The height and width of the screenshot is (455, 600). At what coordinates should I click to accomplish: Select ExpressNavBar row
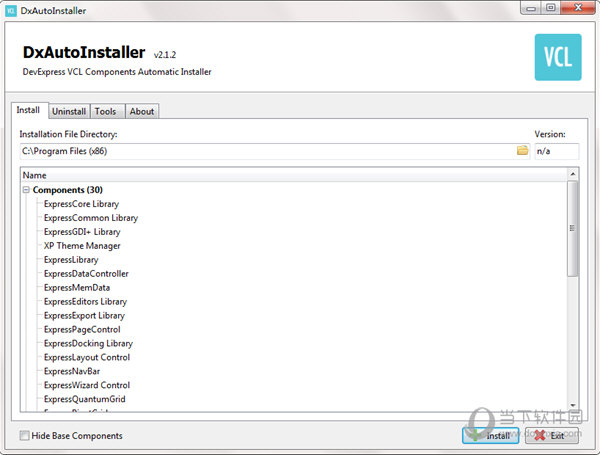click(x=72, y=371)
